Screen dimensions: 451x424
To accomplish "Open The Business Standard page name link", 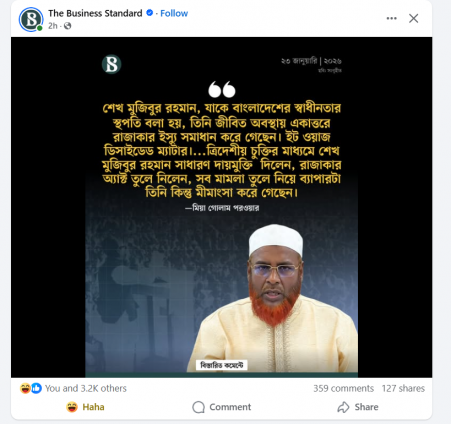I will click(95, 13).
